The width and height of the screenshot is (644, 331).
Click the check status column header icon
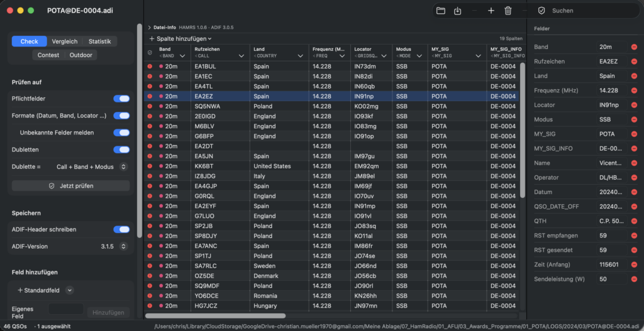point(150,53)
